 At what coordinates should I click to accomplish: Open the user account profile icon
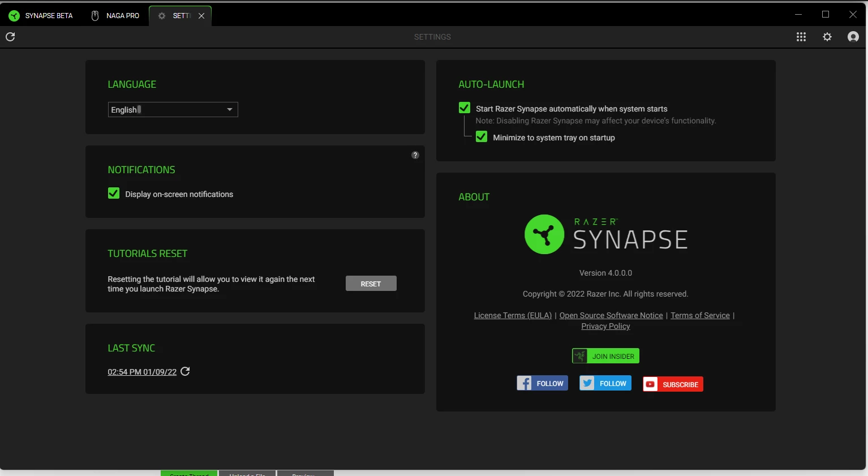tap(853, 37)
